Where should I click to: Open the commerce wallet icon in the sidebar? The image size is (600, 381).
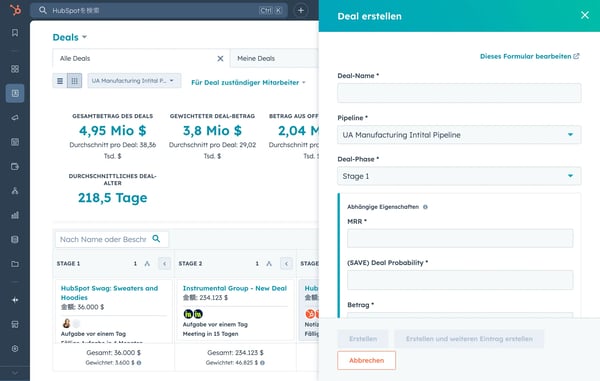click(15, 167)
